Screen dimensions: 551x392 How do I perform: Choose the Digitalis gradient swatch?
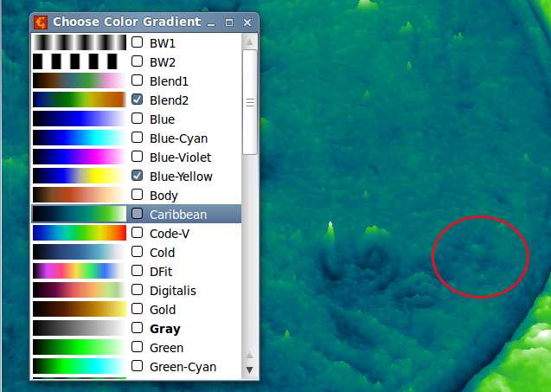click(80, 290)
